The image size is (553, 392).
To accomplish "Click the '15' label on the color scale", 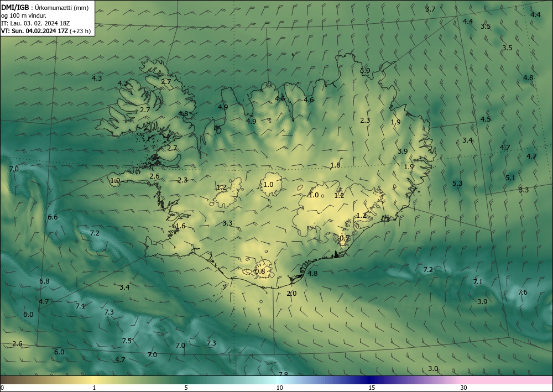I will coord(372,388).
